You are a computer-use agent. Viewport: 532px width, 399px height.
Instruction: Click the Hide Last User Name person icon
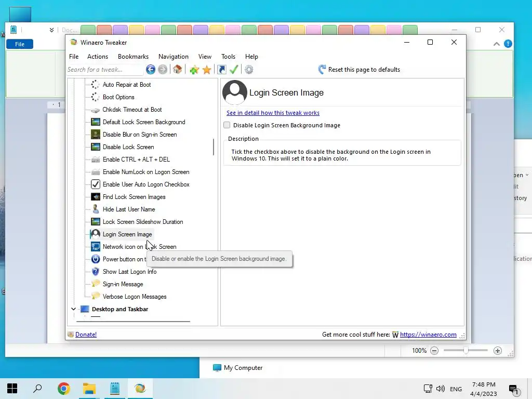pos(96,209)
